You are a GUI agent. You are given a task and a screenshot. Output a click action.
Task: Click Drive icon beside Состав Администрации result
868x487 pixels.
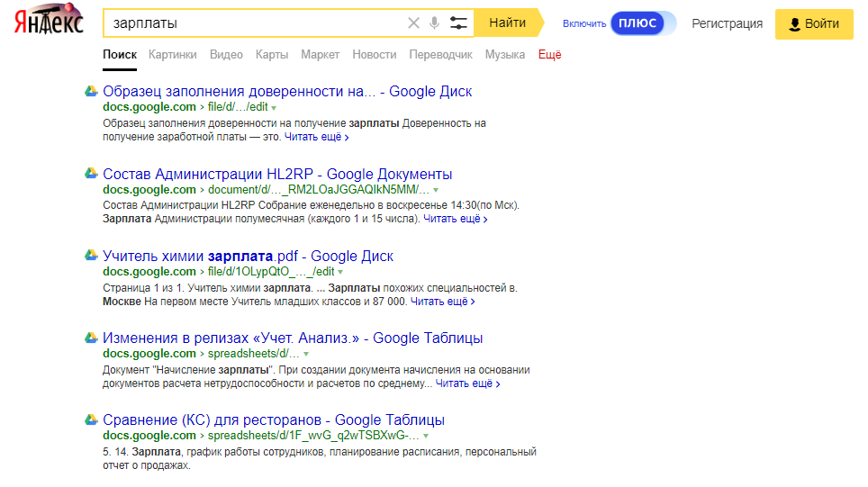tap(91, 174)
